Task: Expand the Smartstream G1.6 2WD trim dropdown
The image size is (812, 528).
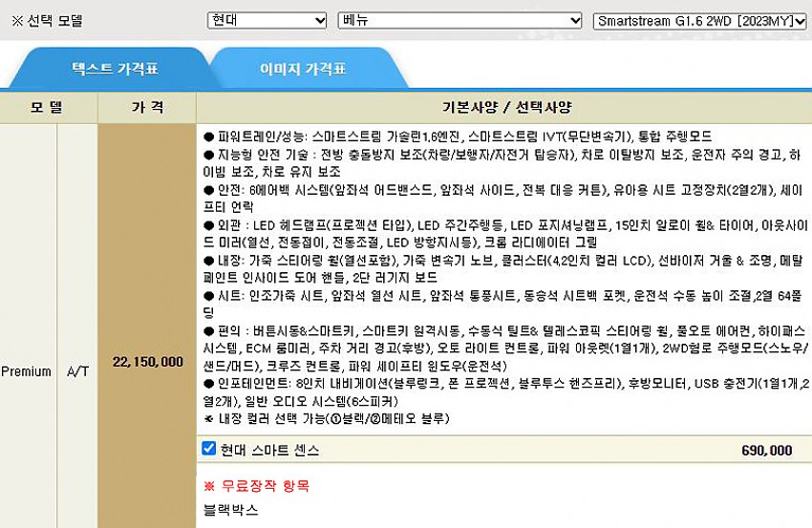Action: pos(699,20)
